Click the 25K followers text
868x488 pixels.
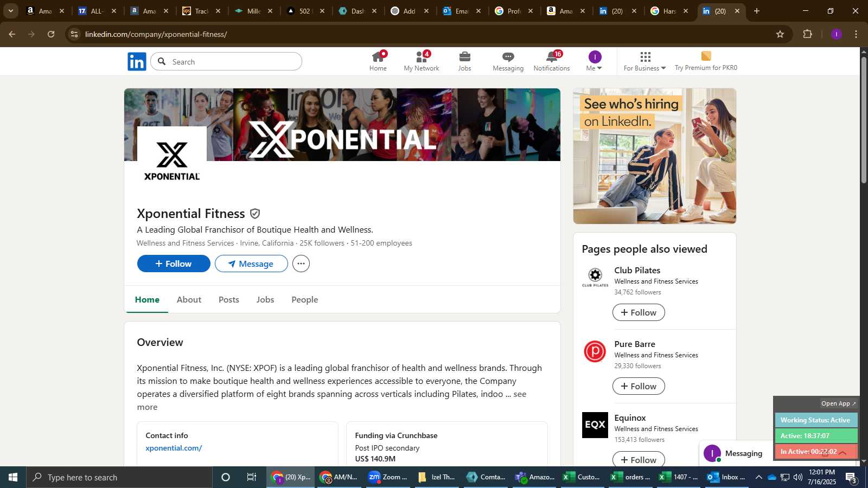[322, 243]
